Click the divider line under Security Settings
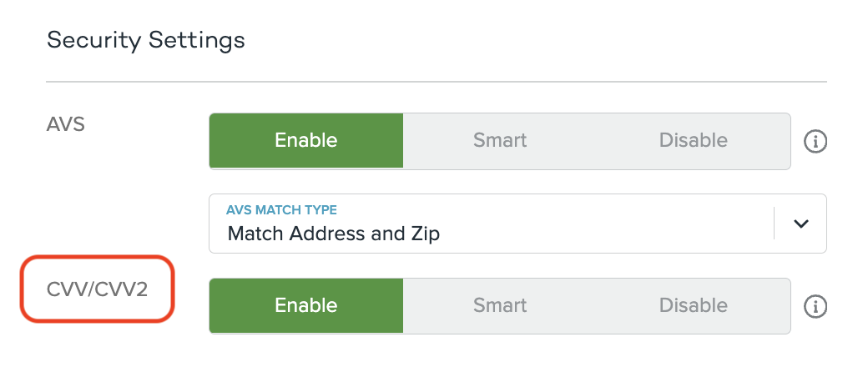The width and height of the screenshot is (868, 367). pyautogui.click(x=436, y=82)
